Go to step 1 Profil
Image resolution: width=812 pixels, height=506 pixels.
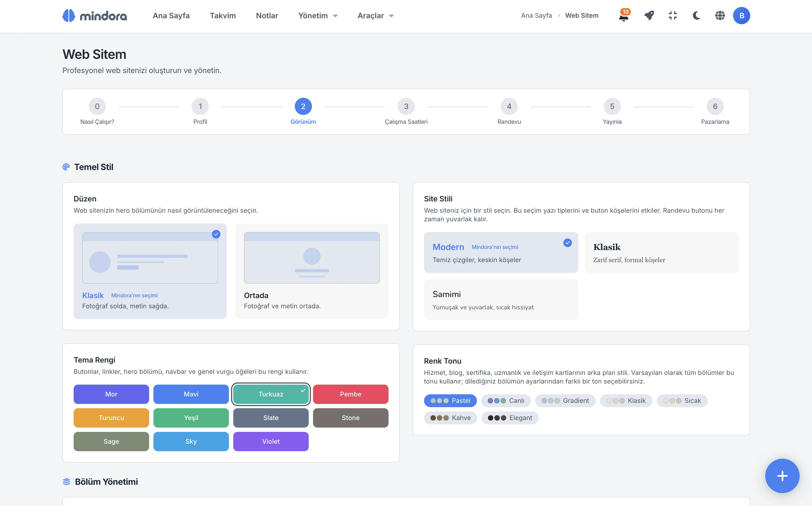200,112
